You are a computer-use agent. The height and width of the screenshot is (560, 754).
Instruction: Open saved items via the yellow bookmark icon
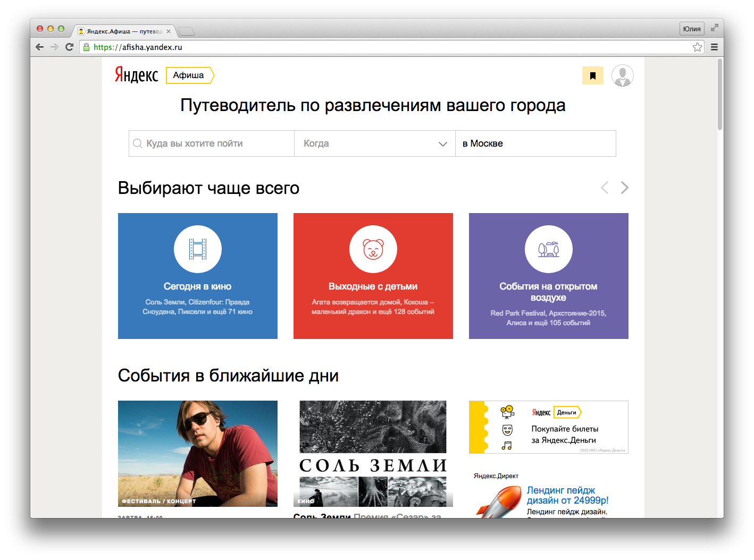(593, 75)
